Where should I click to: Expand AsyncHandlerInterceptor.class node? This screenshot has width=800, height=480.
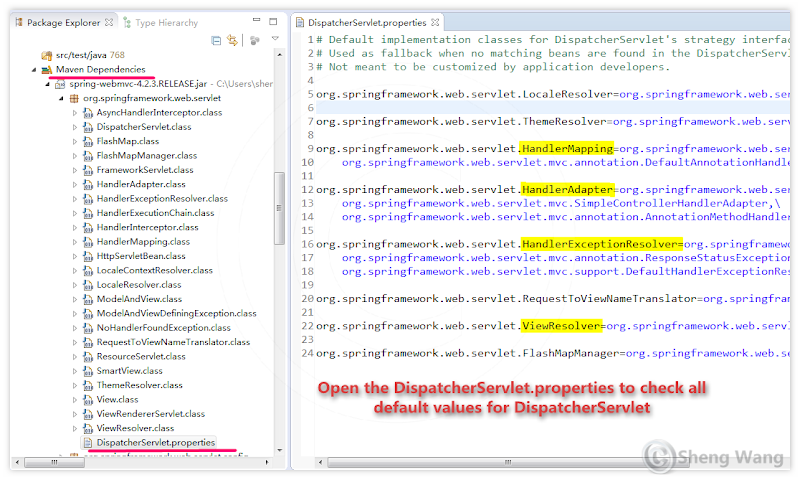click(74, 113)
